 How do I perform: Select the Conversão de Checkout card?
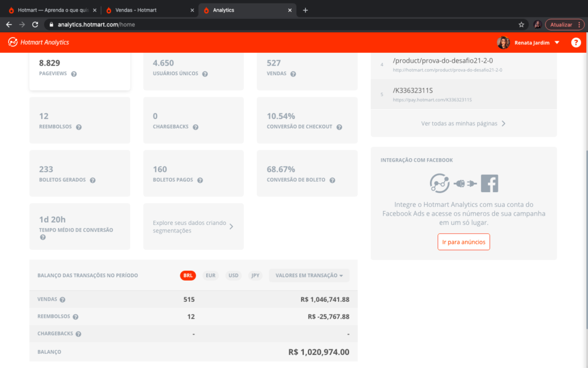307,120
